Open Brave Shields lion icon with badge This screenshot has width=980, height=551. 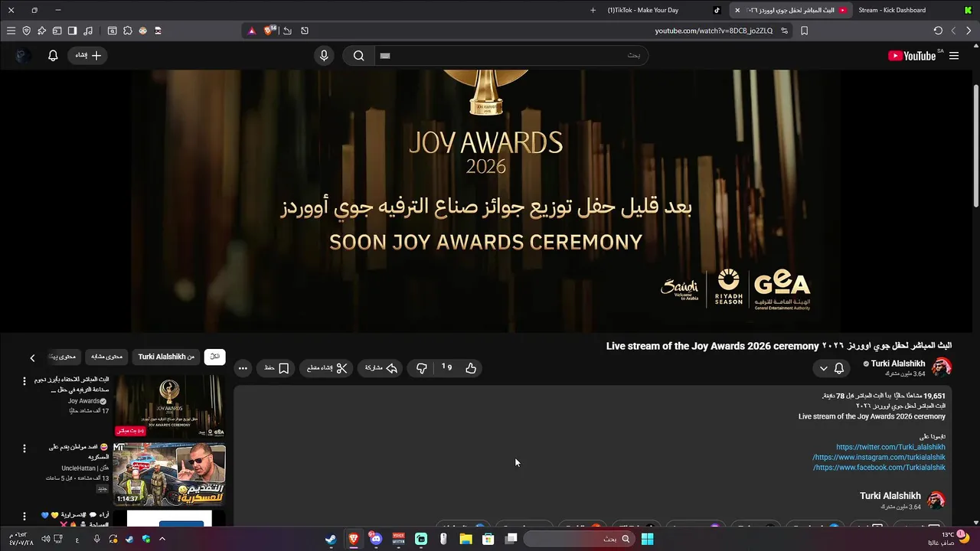[269, 31]
